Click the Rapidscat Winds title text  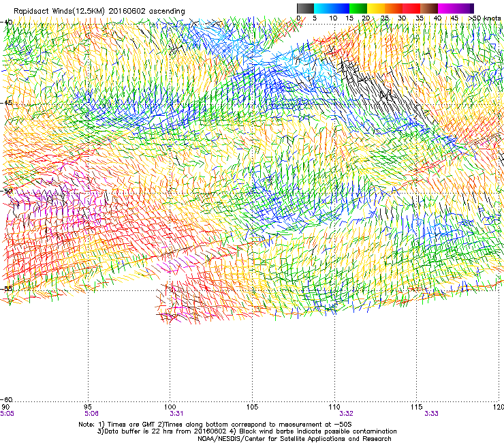coord(99,12)
